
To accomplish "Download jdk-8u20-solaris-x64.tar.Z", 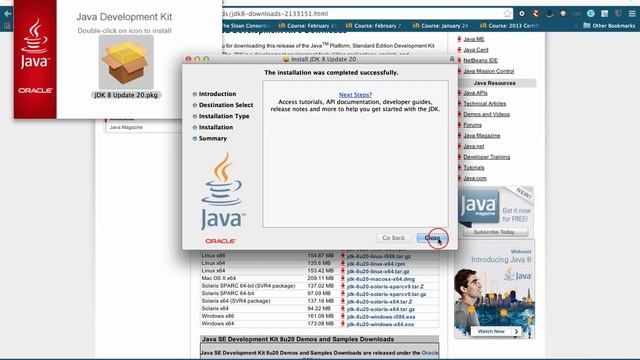I will tap(380, 302).
